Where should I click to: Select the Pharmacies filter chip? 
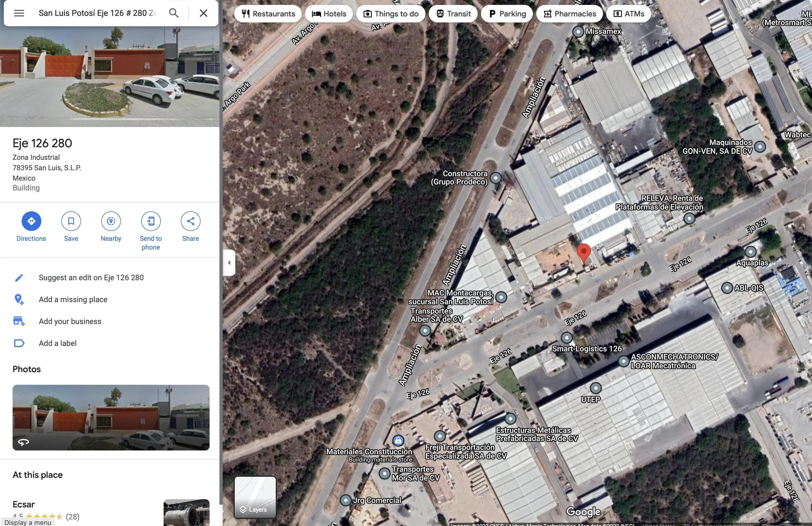tap(569, 14)
